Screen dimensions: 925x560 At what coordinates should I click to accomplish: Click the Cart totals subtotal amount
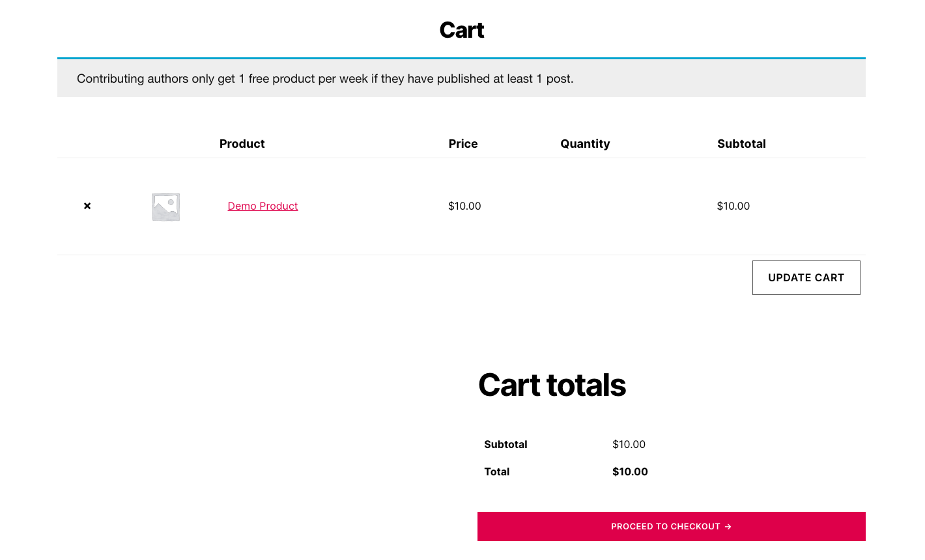(629, 444)
